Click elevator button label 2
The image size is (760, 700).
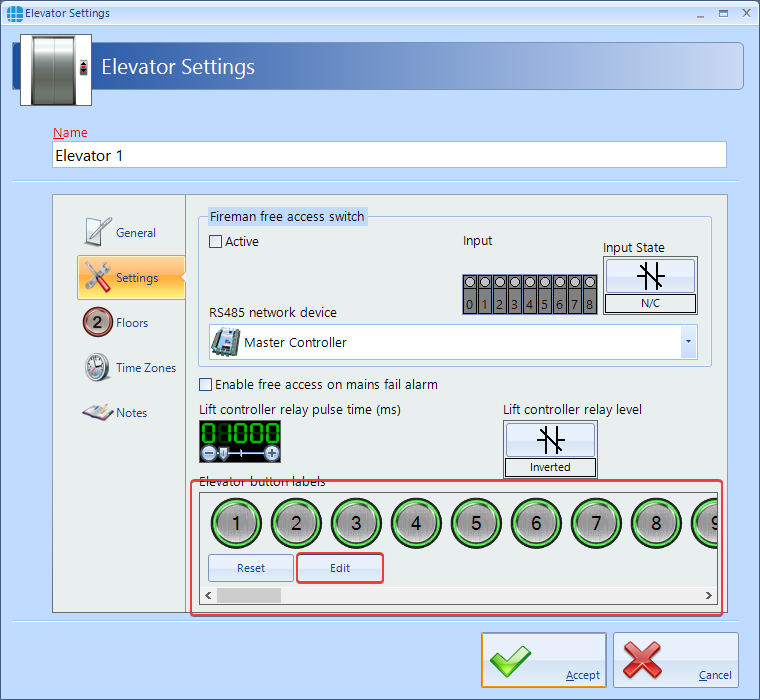tap(296, 523)
